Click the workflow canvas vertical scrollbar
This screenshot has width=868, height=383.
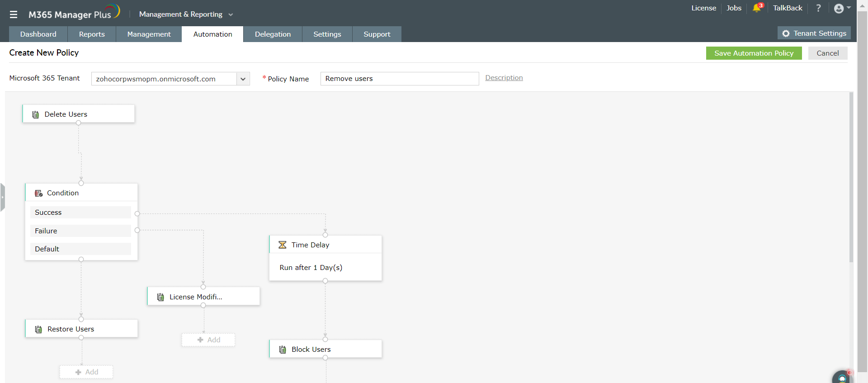coord(851,177)
